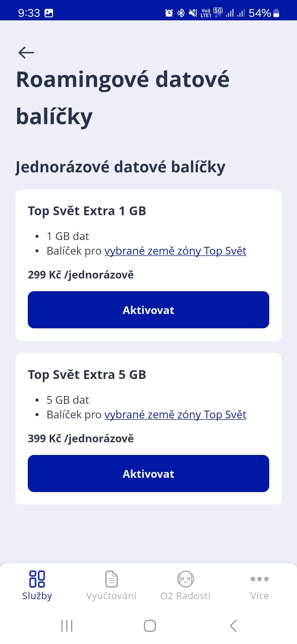Open the Služby tab icon

click(37, 579)
